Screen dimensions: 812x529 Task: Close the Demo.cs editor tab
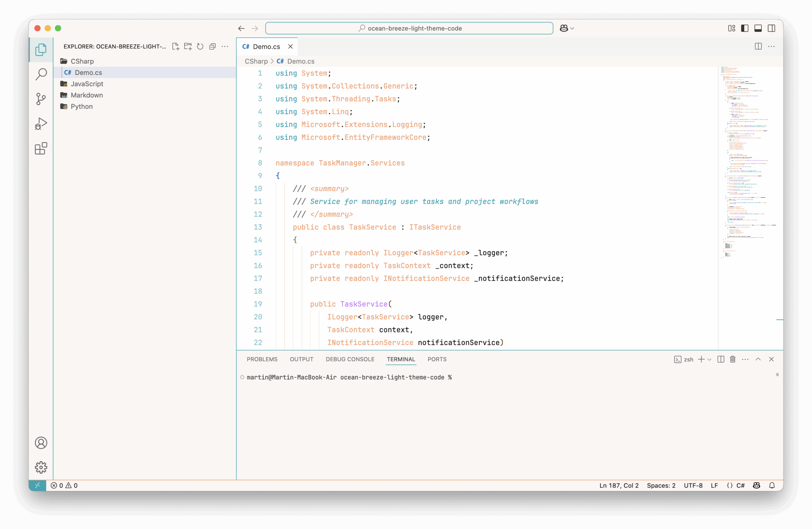290,46
